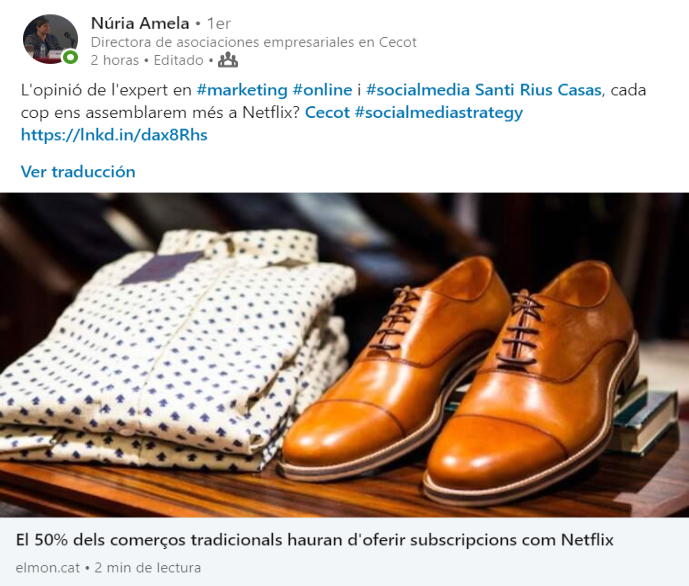Viewport: 689px width, 586px height.
Task: Click the 1er connection degree badge
Action: [218, 23]
